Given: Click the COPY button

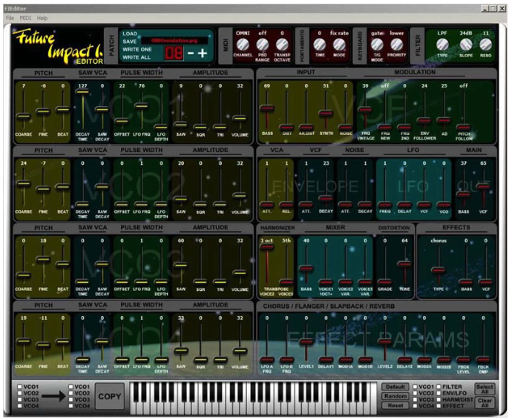Looking at the screenshot, I should click(x=110, y=396).
